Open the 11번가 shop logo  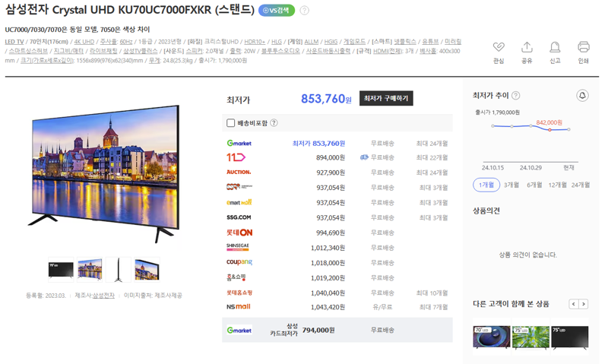[x=236, y=157]
